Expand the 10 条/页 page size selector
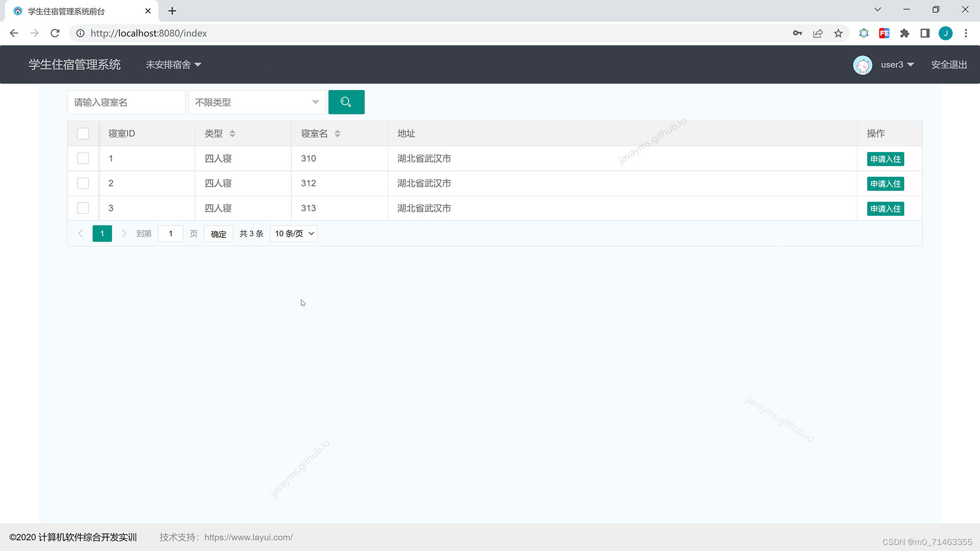The width and height of the screenshot is (980, 551). [294, 234]
